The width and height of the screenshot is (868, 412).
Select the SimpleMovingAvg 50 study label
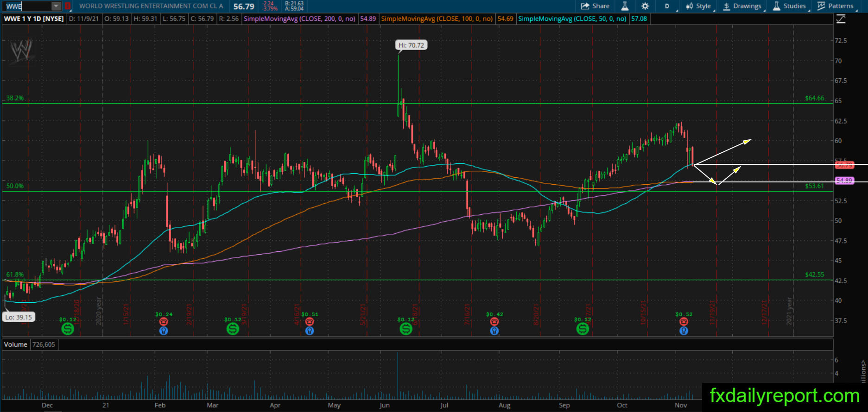[x=572, y=19]
